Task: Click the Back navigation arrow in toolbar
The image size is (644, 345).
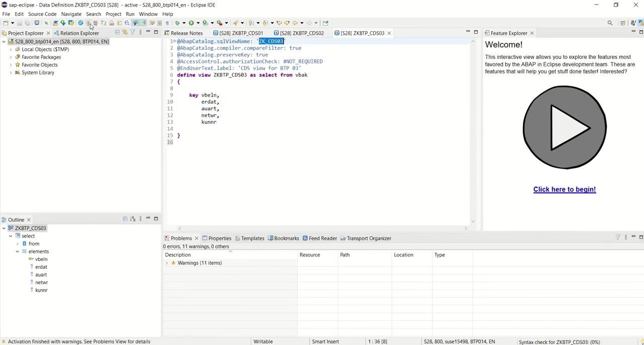Action: (295, 23)
